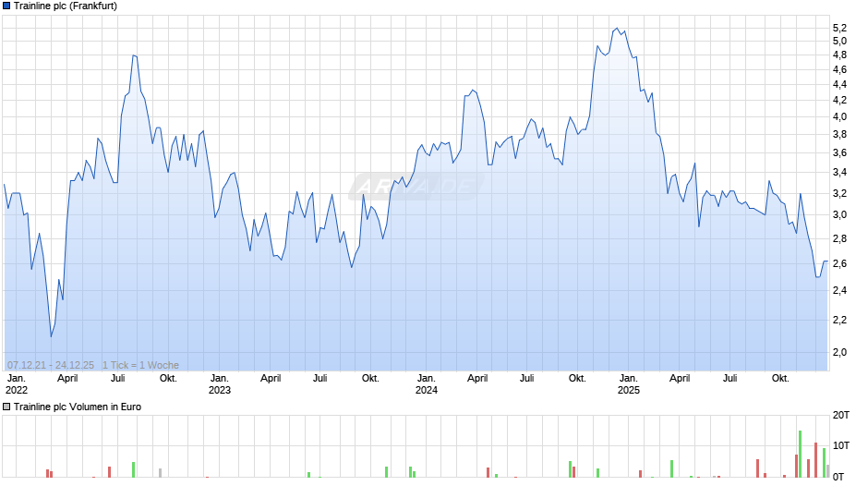The height and width of the screenshot is (486, 868).
Task: Click the 'Jan. 2024' axis label
Action: point(427,384)
